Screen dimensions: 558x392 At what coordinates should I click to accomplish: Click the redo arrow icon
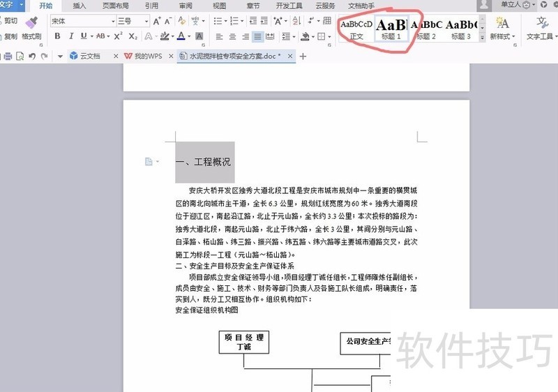click(44, 56)
